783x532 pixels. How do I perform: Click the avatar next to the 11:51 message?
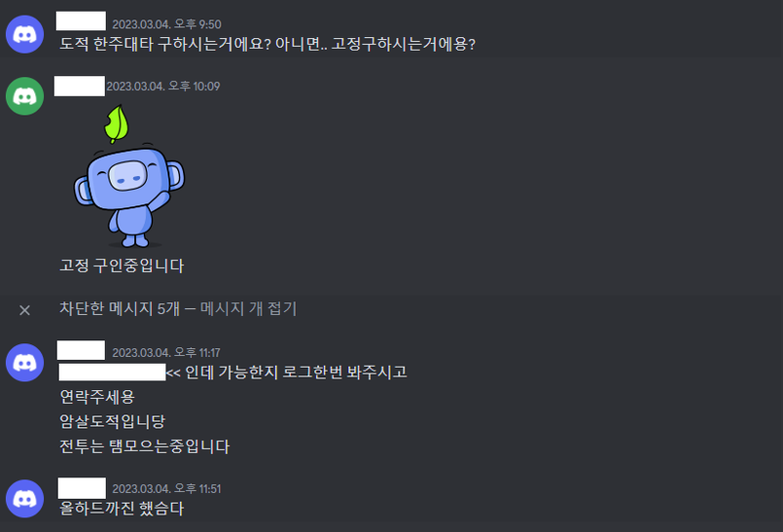[x=24, y=499]
